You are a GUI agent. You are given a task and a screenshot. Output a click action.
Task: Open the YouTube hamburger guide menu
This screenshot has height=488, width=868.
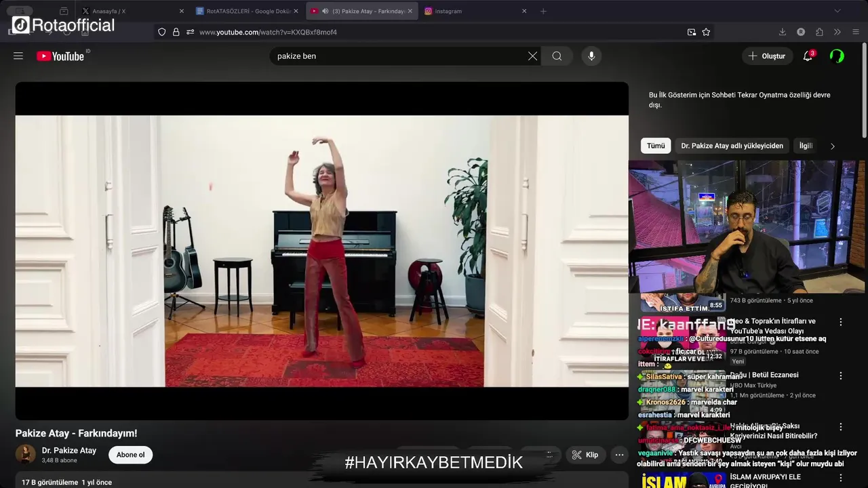(18, 56)
